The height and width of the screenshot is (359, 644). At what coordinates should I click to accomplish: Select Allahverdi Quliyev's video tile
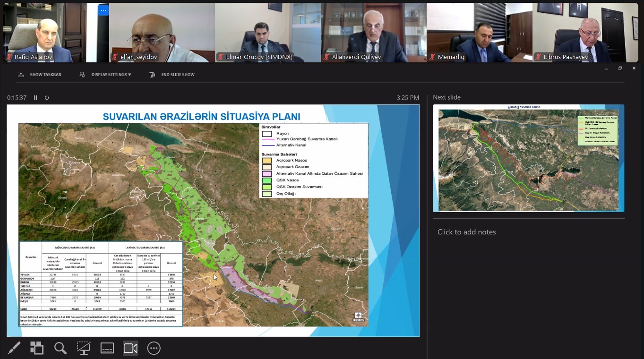[x=373, y=32]
